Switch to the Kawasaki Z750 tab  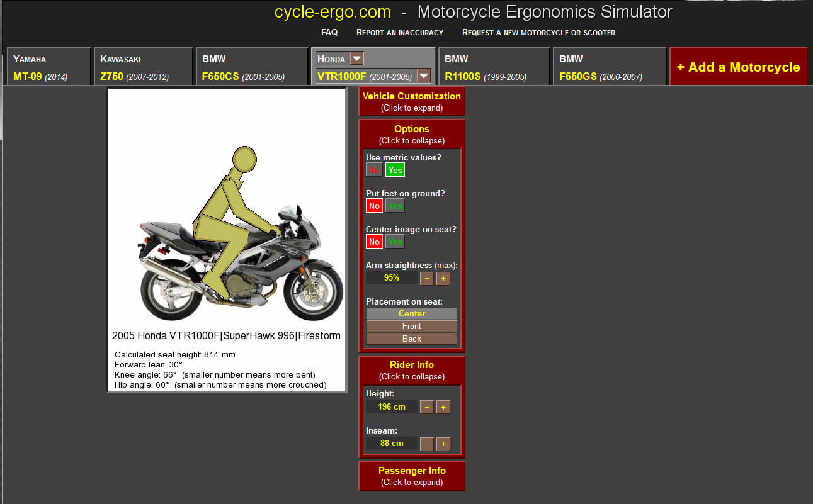click(x=142, y=67)
